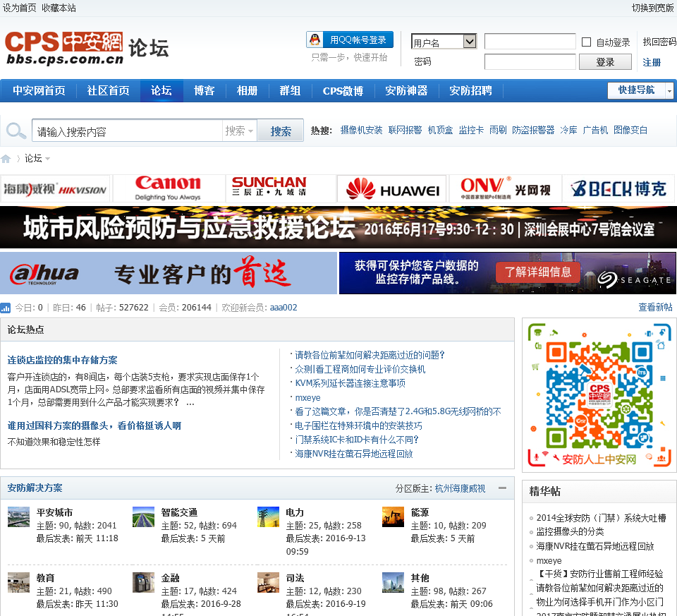This screenshot has height=616, width=677.
Task: Click the CPS forum logo
Action: click(86, 48)
